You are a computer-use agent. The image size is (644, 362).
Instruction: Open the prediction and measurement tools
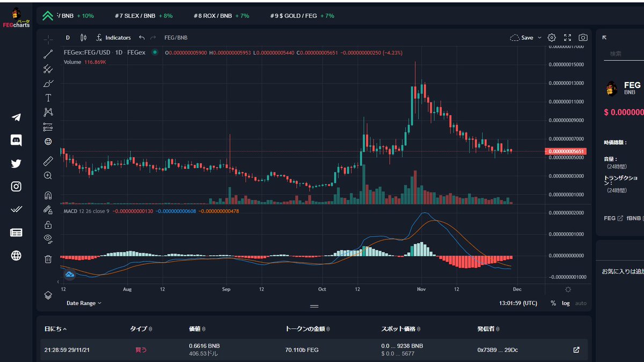click(48, 127)
